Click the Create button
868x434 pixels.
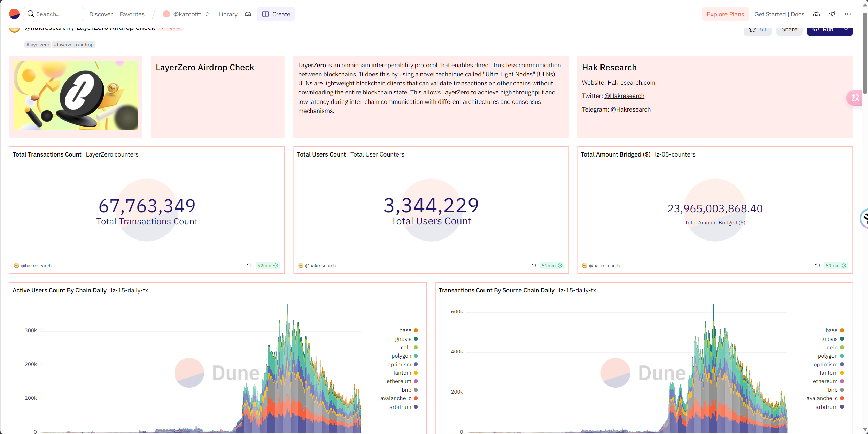click(x=276, y=14)
